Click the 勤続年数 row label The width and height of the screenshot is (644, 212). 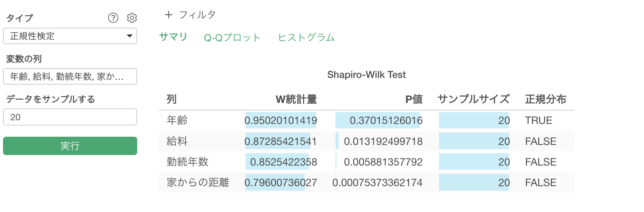187,162
